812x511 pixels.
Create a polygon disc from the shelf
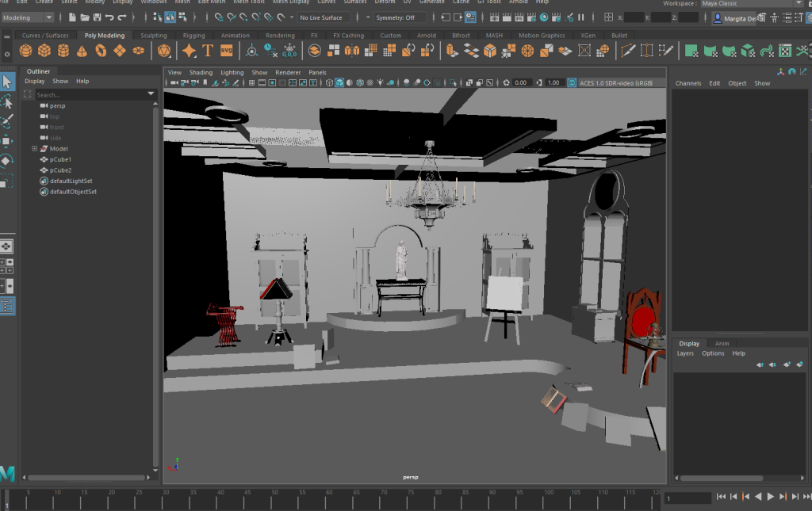pos(138,51)
